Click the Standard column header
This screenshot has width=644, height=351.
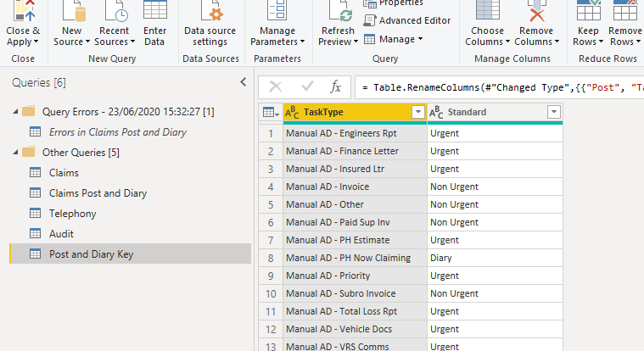click(x=495, y=112)
